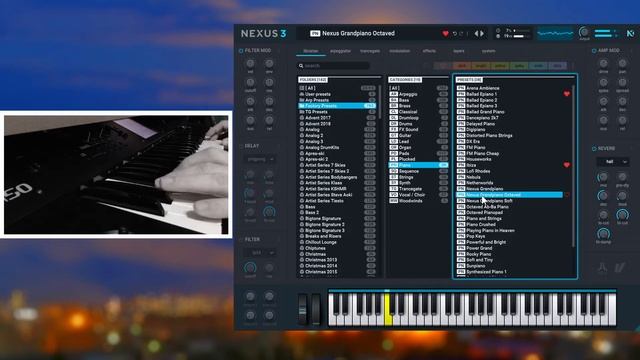The width and height of the screenshot is (640, 360).
Task: Select the Arp Presets folder
Action: click(x=337, y=100)
